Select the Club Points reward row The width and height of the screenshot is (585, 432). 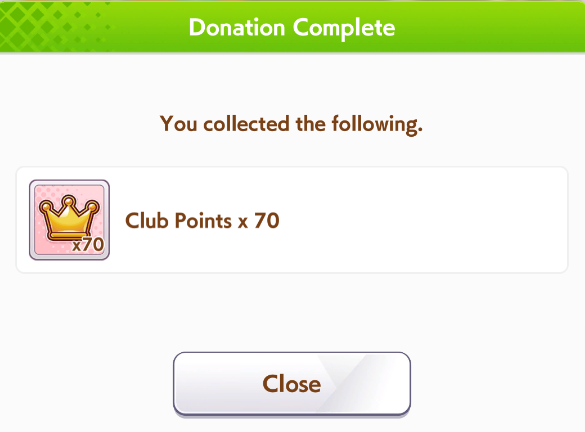pyautogui.click(x=292, y=220)
